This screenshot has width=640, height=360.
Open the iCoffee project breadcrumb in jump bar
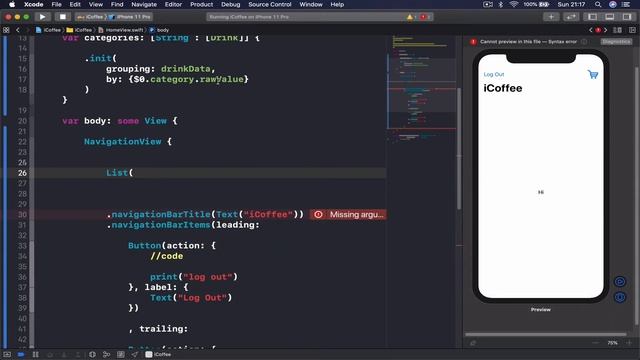(48, 30)
